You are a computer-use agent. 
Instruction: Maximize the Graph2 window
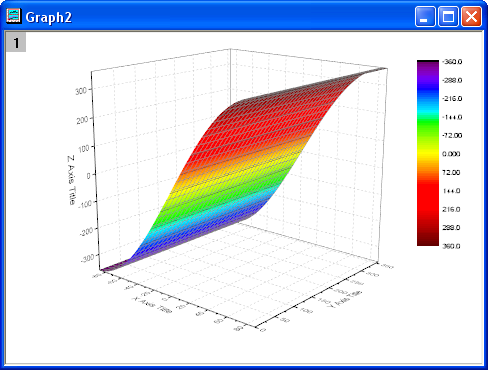pos(448,16)
